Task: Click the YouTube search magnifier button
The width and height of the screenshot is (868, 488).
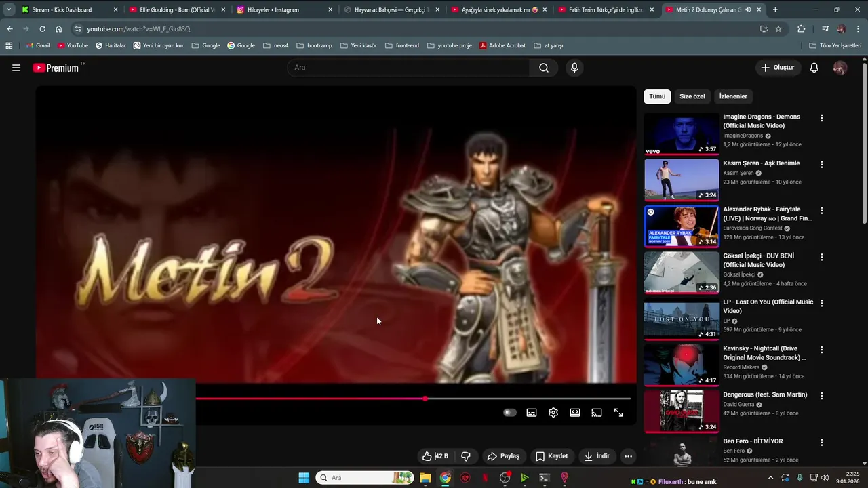Action: [x=544, y=68]
